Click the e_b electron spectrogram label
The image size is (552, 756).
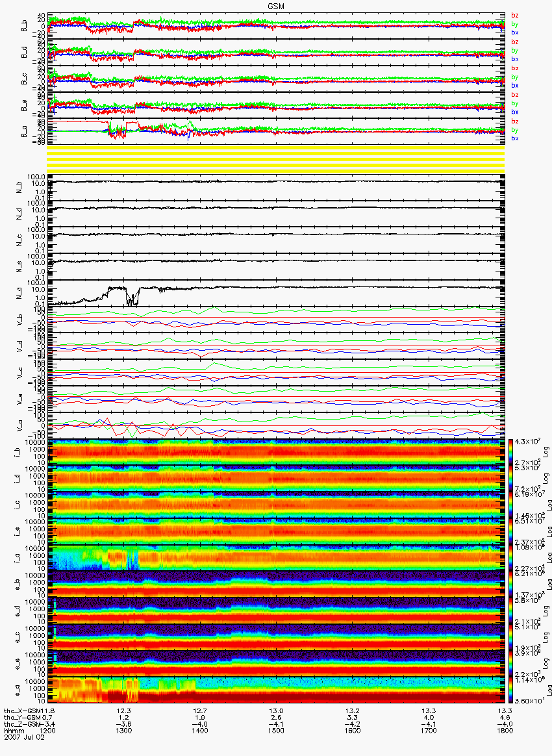pos(18,586)
